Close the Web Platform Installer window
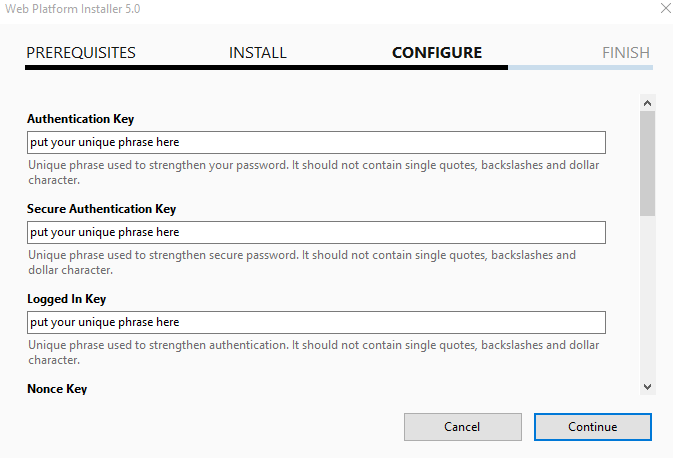The image size is (673, 458). (x=665, y=8)
